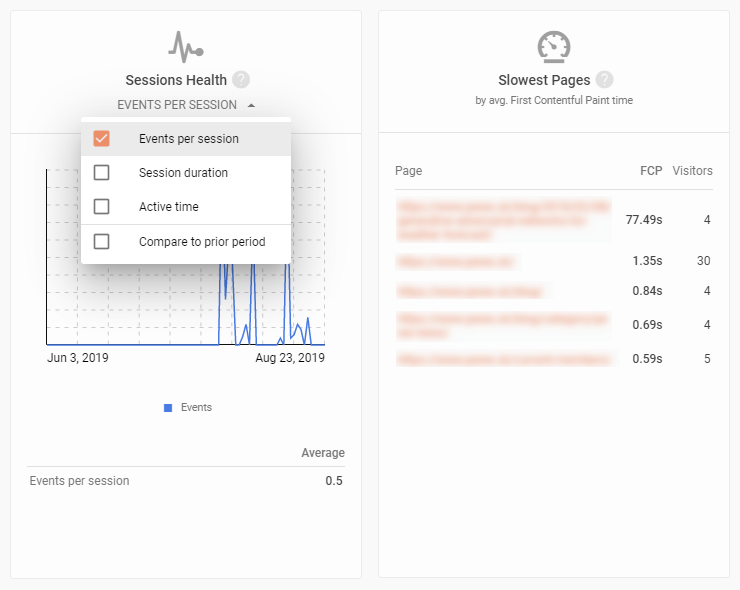Click the Sessions Health pulse icon

coord(185,47)
